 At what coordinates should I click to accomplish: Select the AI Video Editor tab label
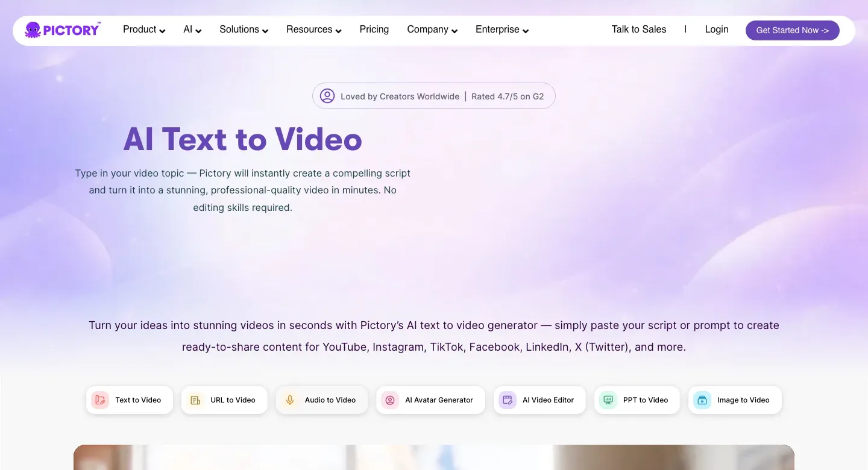click(548, 400)
